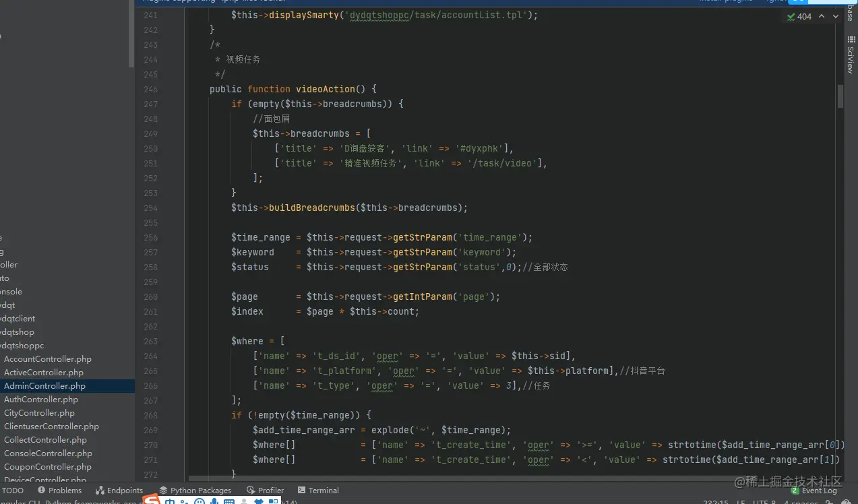Jump to next highlighted problem with down arrow
The width and height of the screenshot is (858, 504).
tap(836, 17)
